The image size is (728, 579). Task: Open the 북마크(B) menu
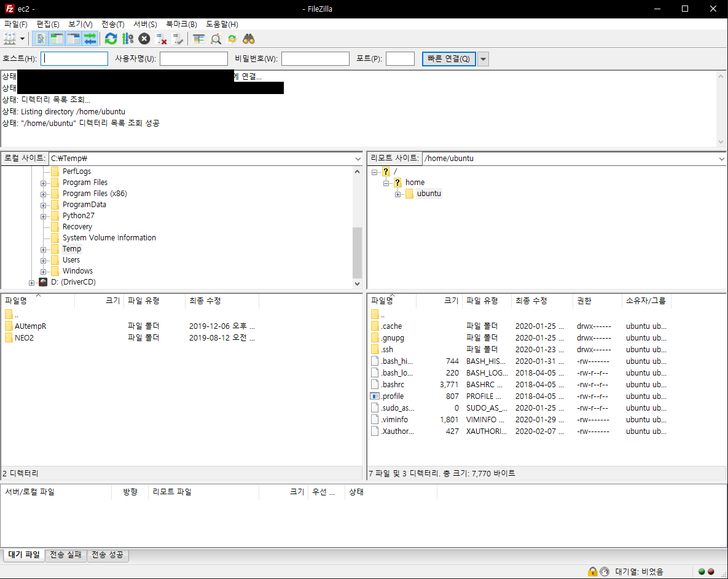click(x=181, y=24)
